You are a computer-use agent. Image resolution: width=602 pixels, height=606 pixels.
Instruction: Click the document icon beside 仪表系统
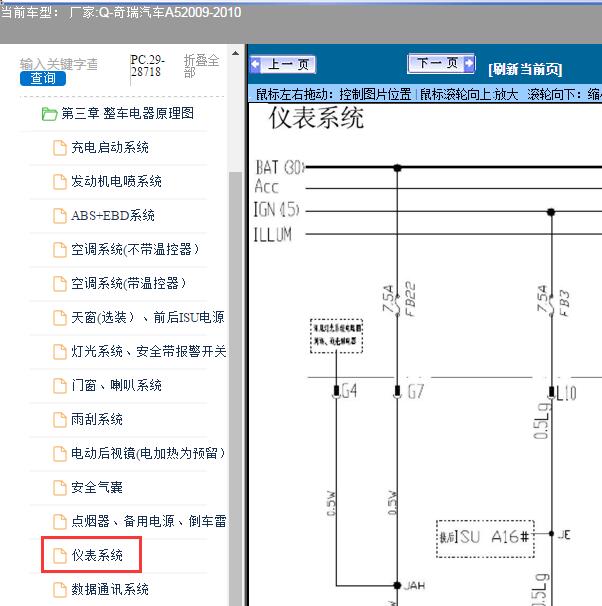pos(60,556)
